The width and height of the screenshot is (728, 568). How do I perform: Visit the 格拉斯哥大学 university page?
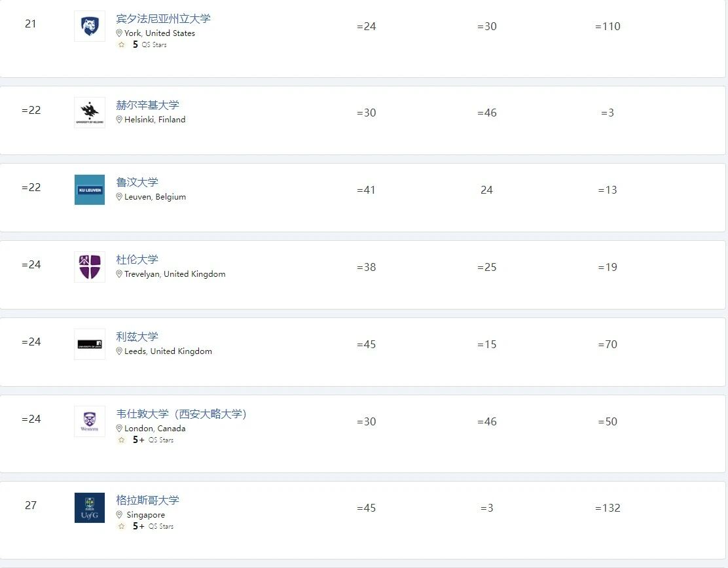click(x=147, y=501)
